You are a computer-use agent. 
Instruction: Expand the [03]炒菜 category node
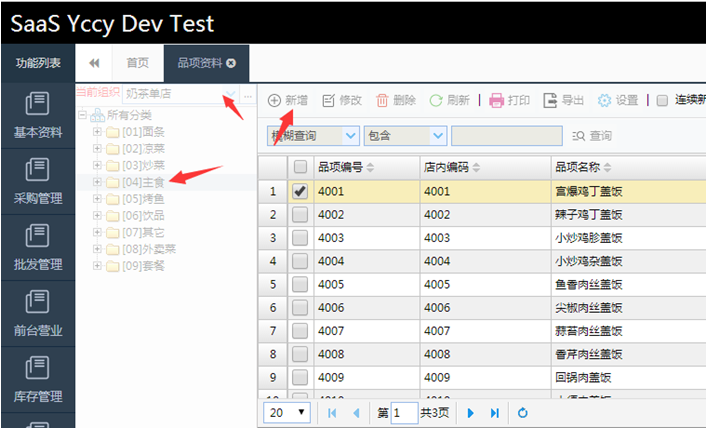[97, 165]
